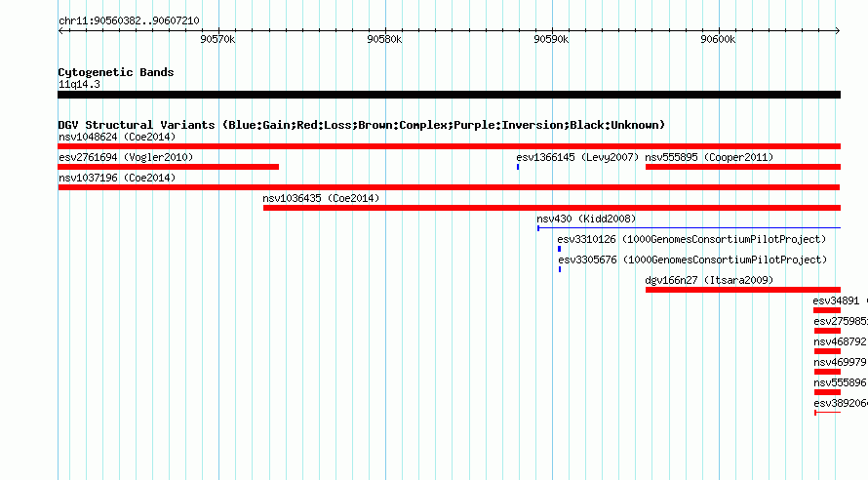Click the 90580k ruler position label
868x480 pixels.
[x=384, y=39]
